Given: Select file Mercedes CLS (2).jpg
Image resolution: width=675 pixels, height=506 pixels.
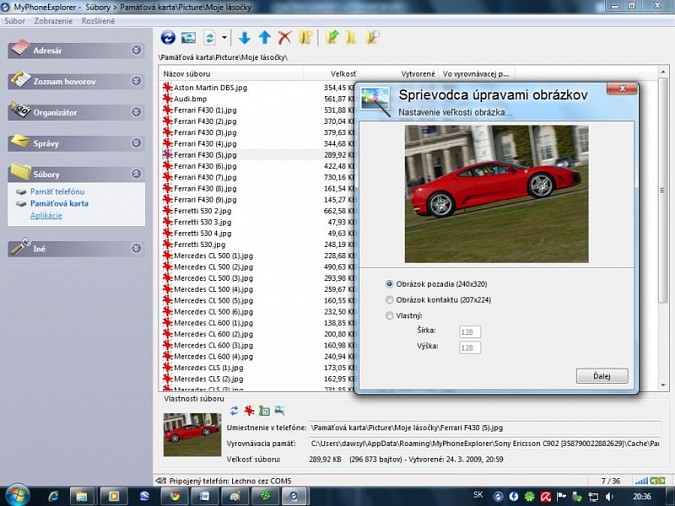Looking at the screenshot, I should pos(208,379).
